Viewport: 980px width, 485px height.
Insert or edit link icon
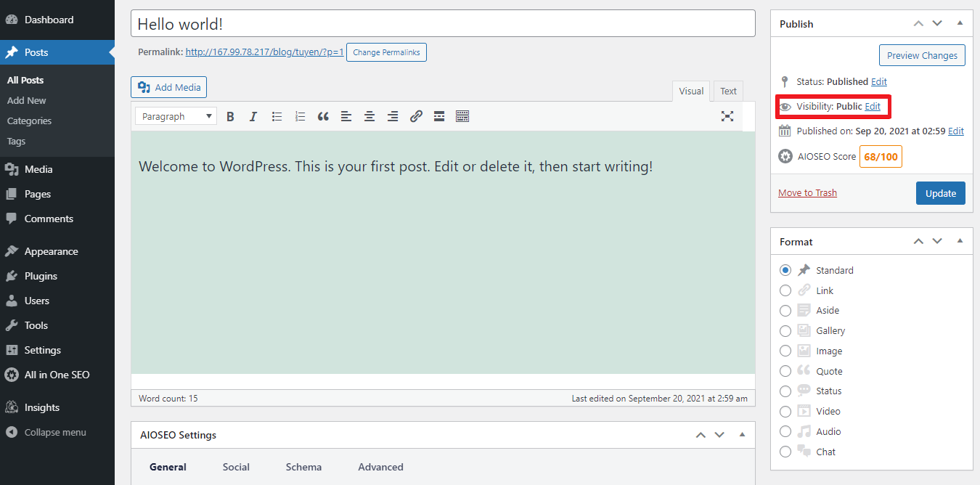pos(416,116)
